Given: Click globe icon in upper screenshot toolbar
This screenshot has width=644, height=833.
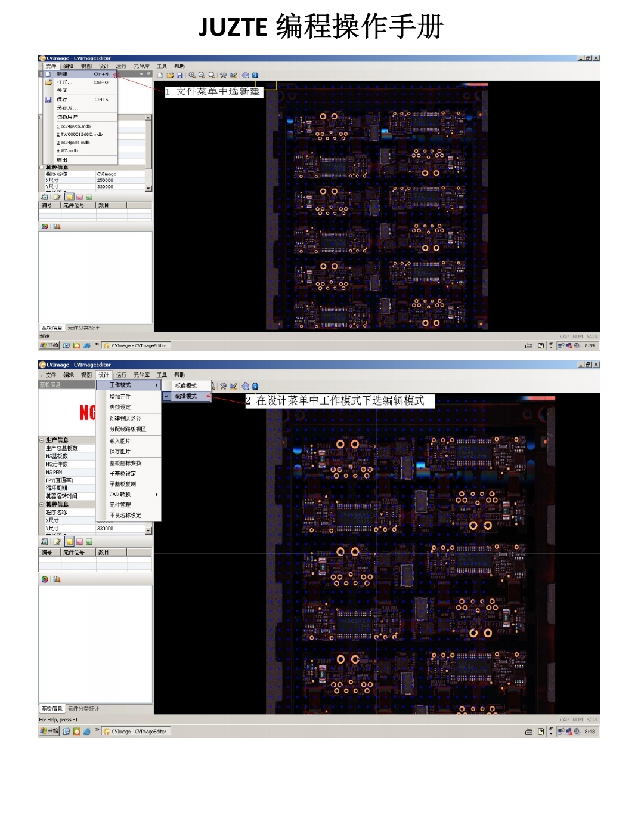Looking at the screenshot, I should point(245,76).
